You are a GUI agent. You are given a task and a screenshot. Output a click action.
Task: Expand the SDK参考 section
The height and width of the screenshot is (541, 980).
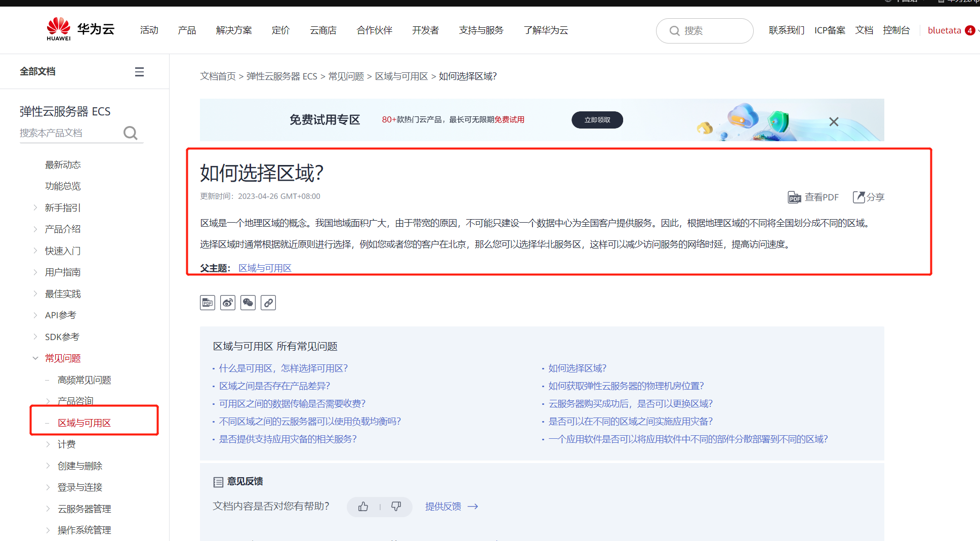(x=35, y=337)
